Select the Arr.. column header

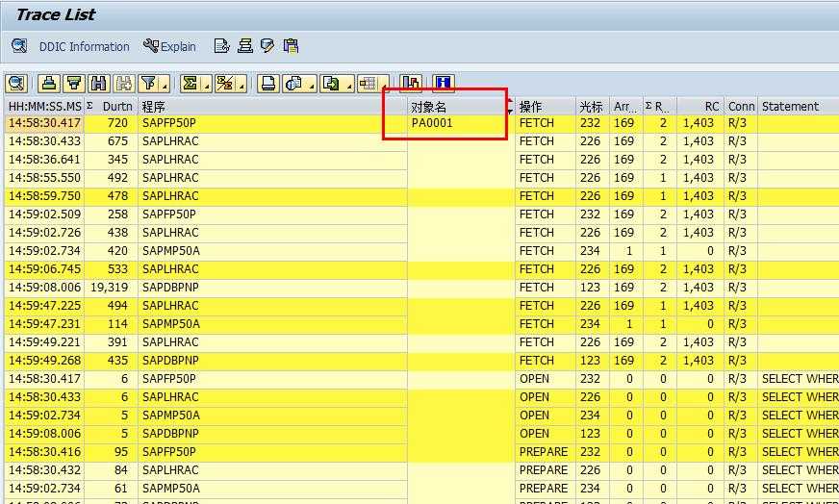coord(625,107)
